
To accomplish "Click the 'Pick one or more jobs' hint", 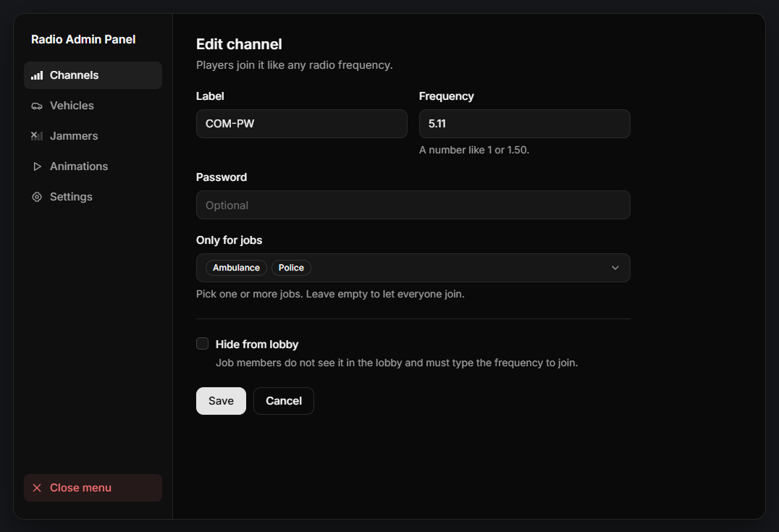I will (x=330, y=294).
